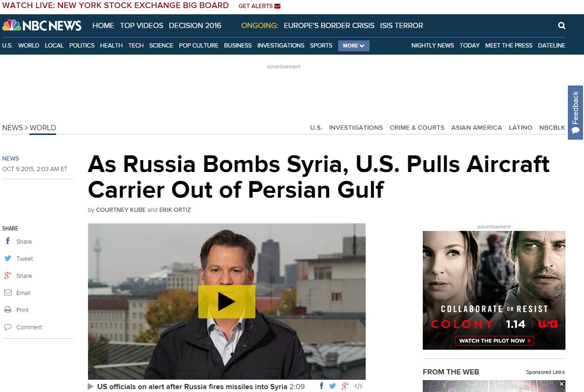Open TOP VIDEOS in main navigation
This screenshot has height=392, width=584.
point(142,26)
